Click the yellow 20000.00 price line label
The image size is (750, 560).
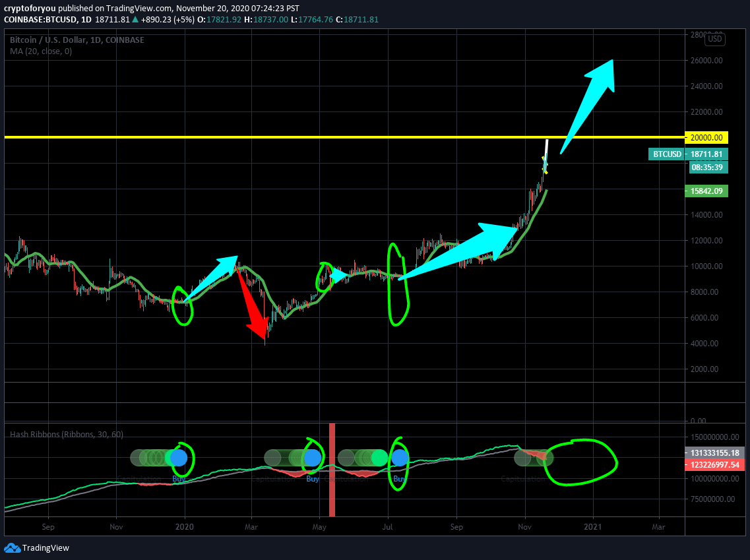point(706,138)
